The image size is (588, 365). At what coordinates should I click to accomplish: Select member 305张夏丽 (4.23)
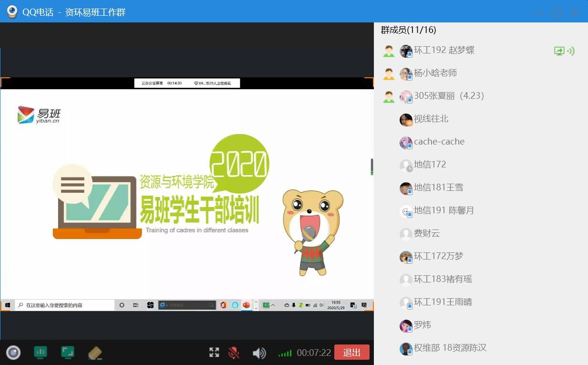point(449,96)
